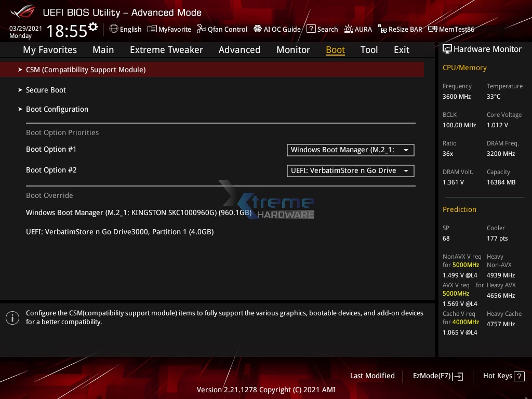The image size is (532, 399).
Task: Switch to the Extreme Tweaker tab
Action: pos(166,49)
